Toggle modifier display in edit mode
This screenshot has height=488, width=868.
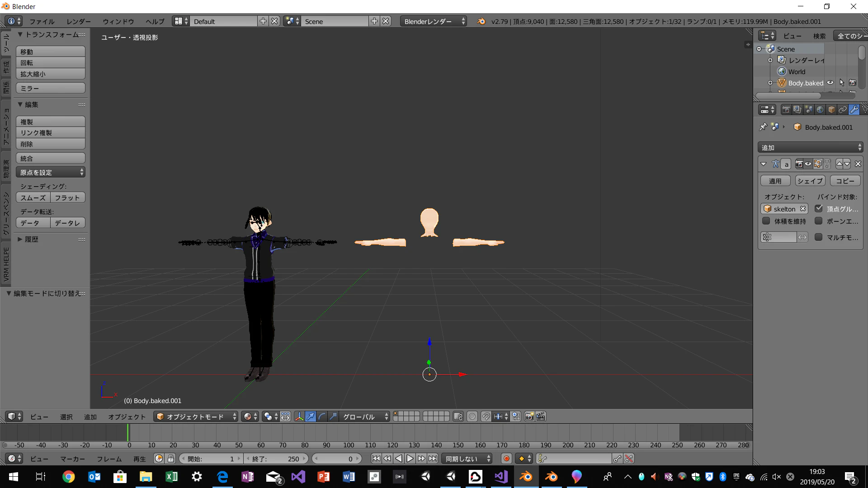(817, 164)
